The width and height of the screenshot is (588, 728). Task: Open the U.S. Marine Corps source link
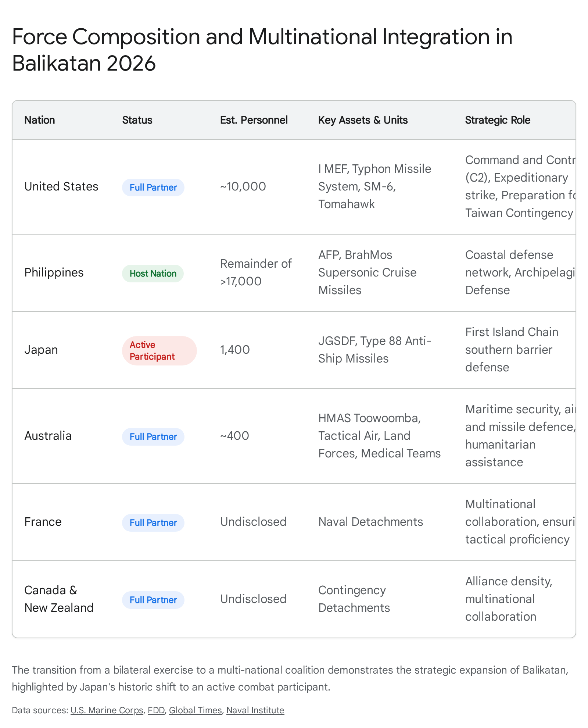click(x=107, y=710)
